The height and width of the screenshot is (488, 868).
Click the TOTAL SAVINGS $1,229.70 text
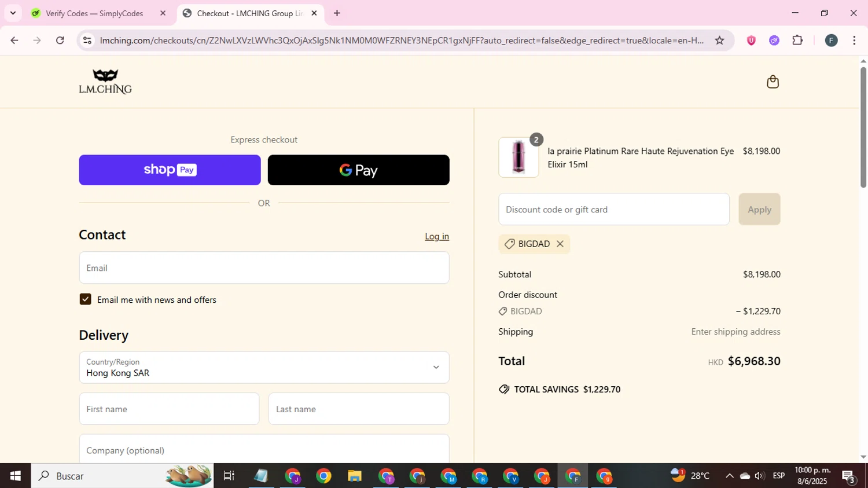(x=567, y=390)
